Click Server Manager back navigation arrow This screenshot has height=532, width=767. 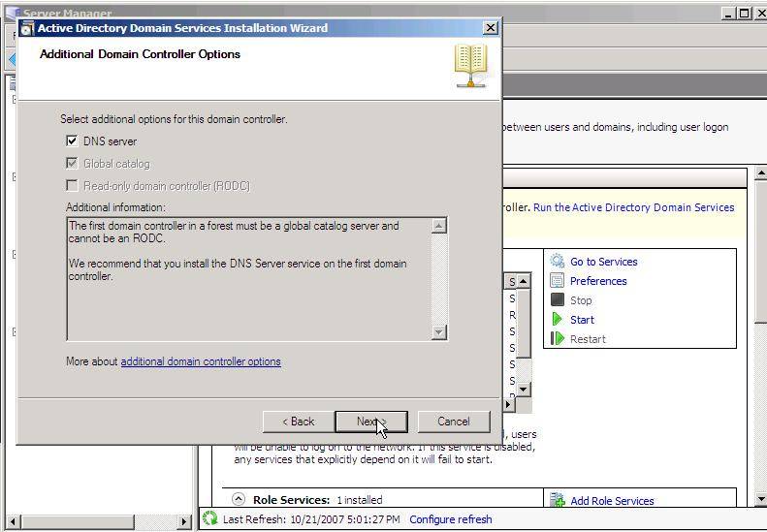13,60
